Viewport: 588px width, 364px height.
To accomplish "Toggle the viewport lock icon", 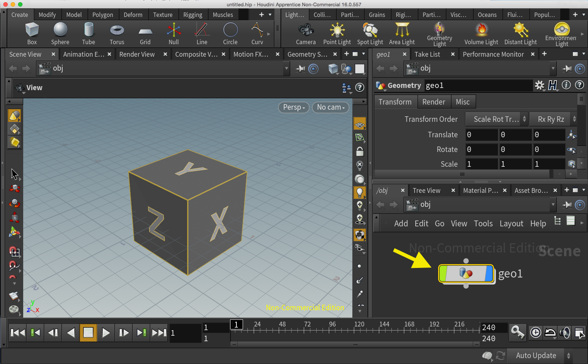I will [360, 151].
